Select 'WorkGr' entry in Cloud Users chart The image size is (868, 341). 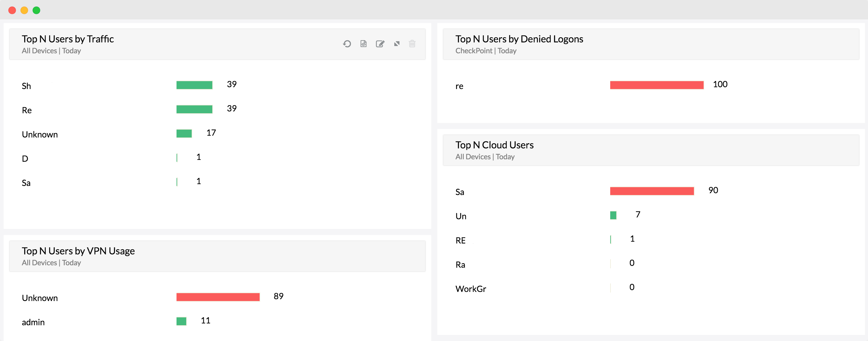click(470, 289)
